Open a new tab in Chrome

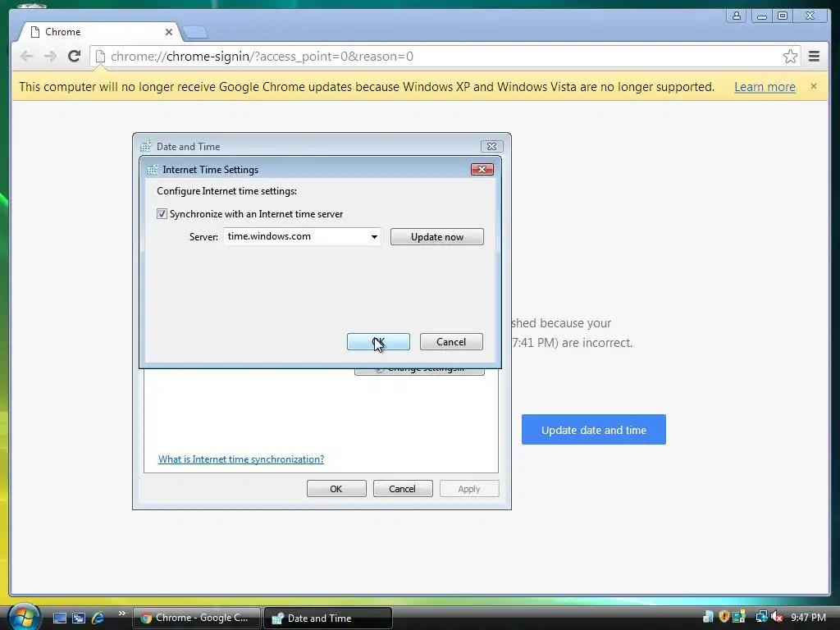click(x=195, y=33)
